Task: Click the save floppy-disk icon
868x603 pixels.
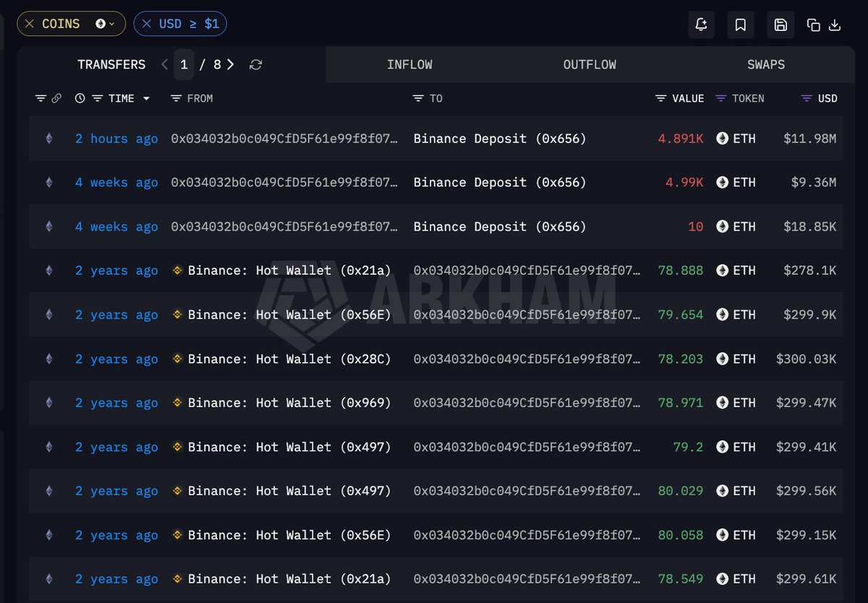Action: pos(780,25)
